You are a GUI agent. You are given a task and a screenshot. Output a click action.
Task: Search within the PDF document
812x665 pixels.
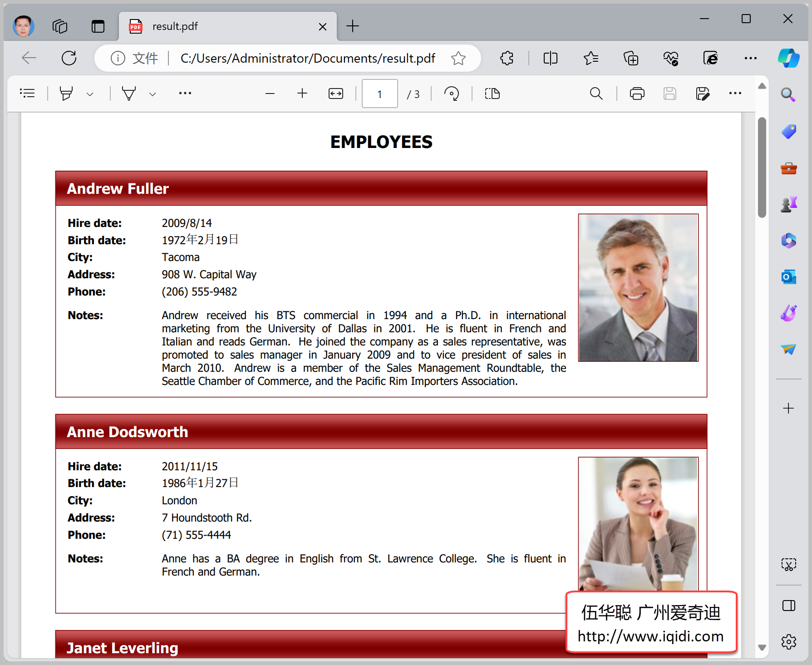596,94
